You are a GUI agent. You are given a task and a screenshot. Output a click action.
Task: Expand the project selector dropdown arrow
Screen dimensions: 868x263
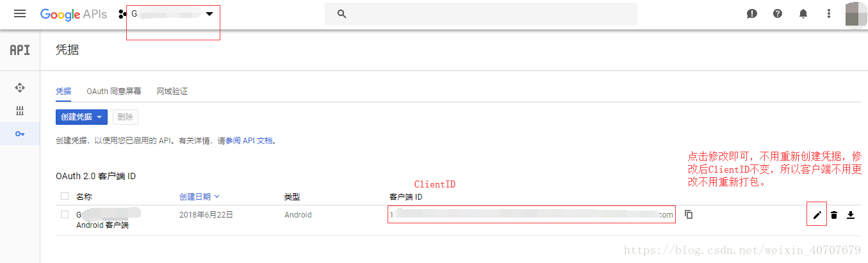[x=209, y=14]
